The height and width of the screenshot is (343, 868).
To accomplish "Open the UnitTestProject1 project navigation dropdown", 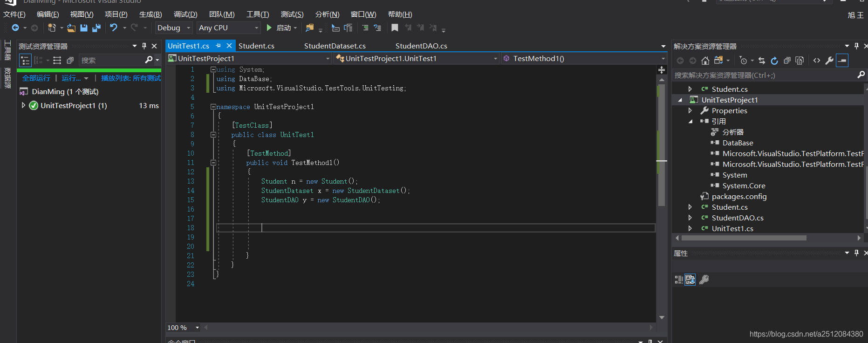I will 249,58.
